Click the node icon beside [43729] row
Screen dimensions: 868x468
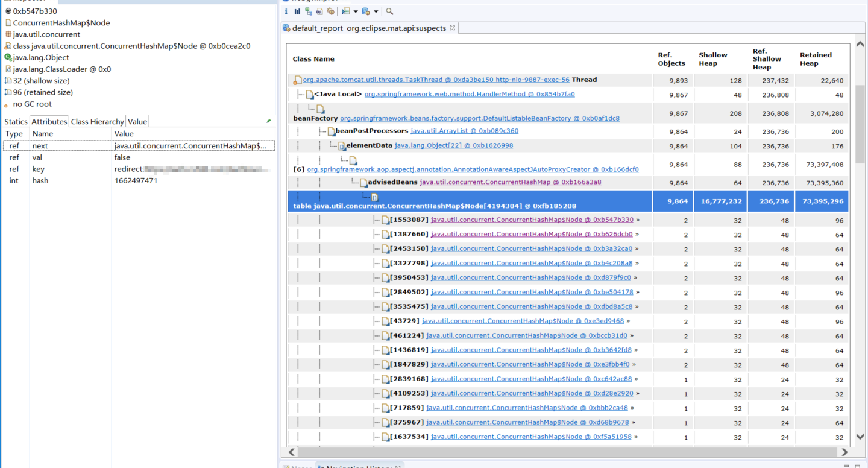[x=386, y=321]
